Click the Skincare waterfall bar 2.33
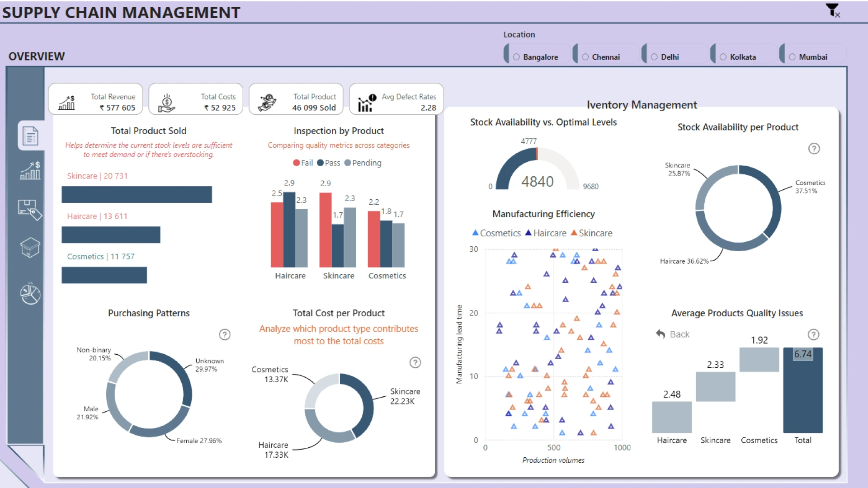Viewport: 868px width, 488px height. (715, 387)
